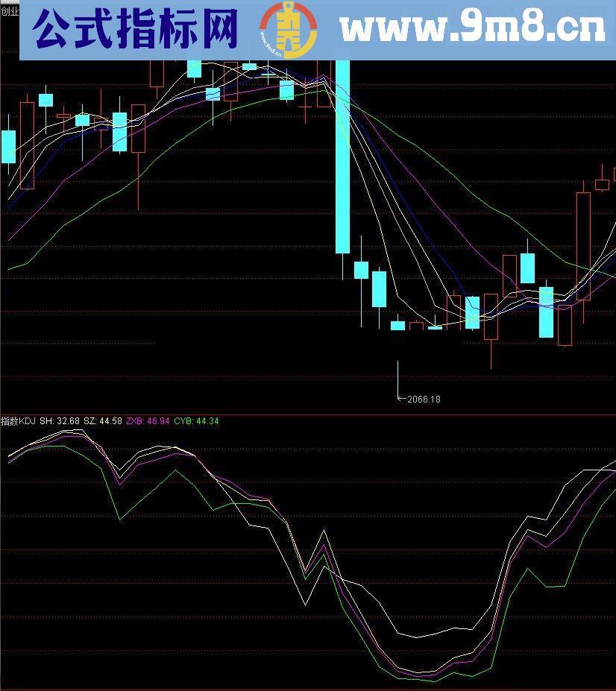Select the tall cyan crash candlestick
The height and width of the screenshot is (691, 616).
tap(342, 157)
